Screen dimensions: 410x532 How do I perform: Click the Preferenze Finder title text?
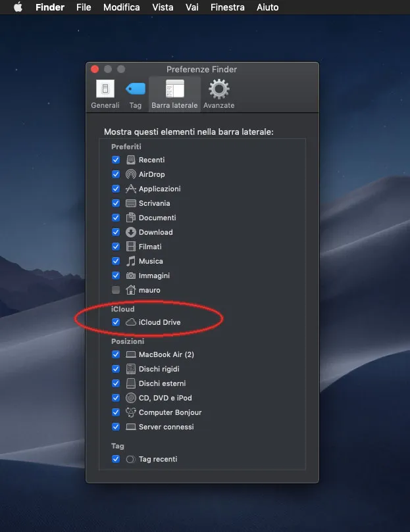point(202,70)
